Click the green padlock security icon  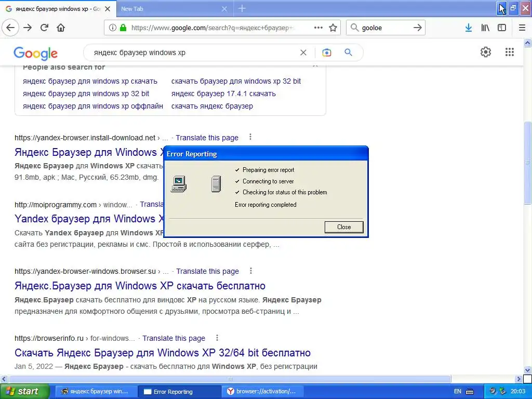(x=123, y=28)
